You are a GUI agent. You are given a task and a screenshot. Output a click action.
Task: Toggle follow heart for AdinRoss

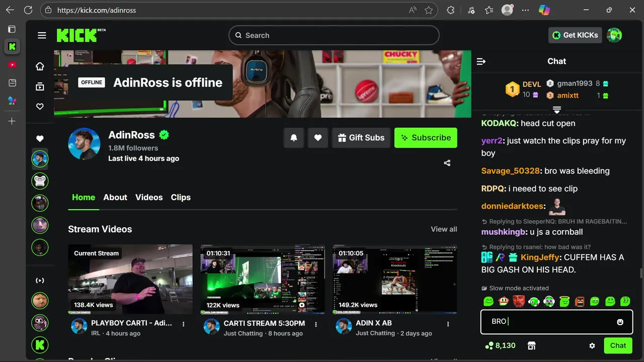point(318,138)
